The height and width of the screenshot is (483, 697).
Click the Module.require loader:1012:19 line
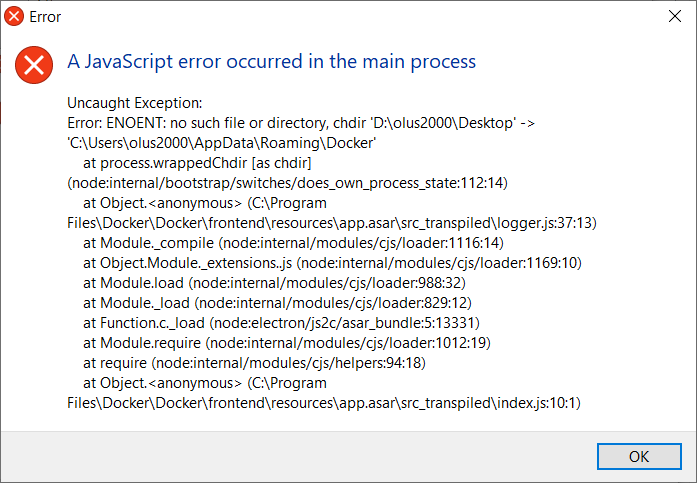287,343
